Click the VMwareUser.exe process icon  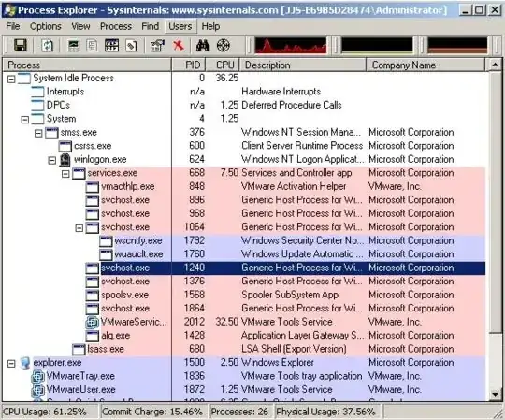coord(38,390)
